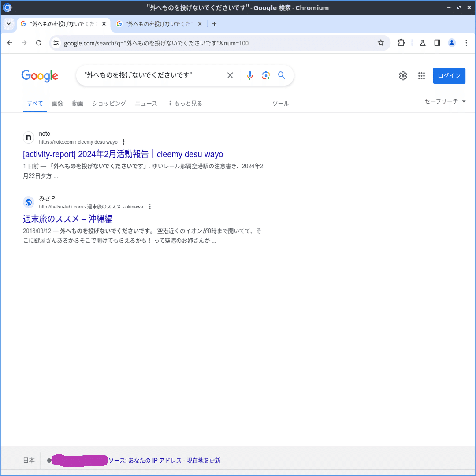Focus the Google search input field
476x476 pixels.
coord(152,75)
